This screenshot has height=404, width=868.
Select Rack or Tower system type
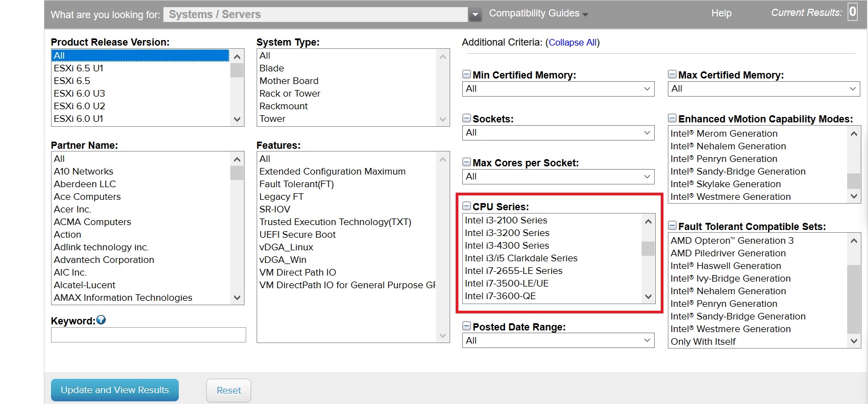pos(347,93)
